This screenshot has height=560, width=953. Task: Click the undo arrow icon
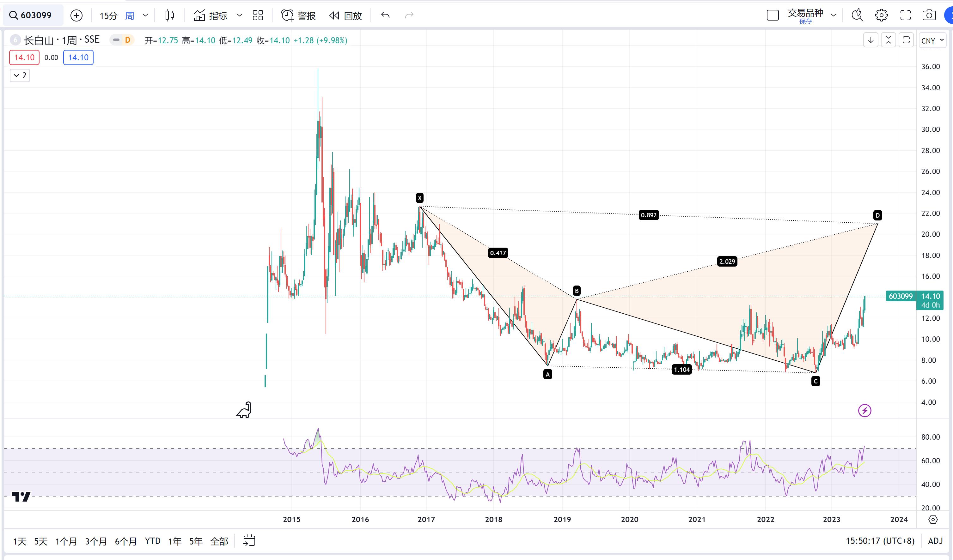tap(385, 15)
